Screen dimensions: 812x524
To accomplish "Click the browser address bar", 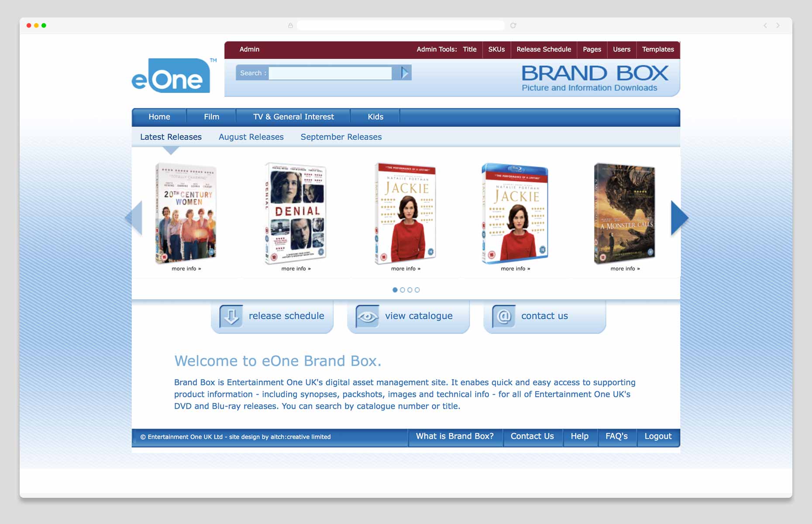I will point(401,25).
